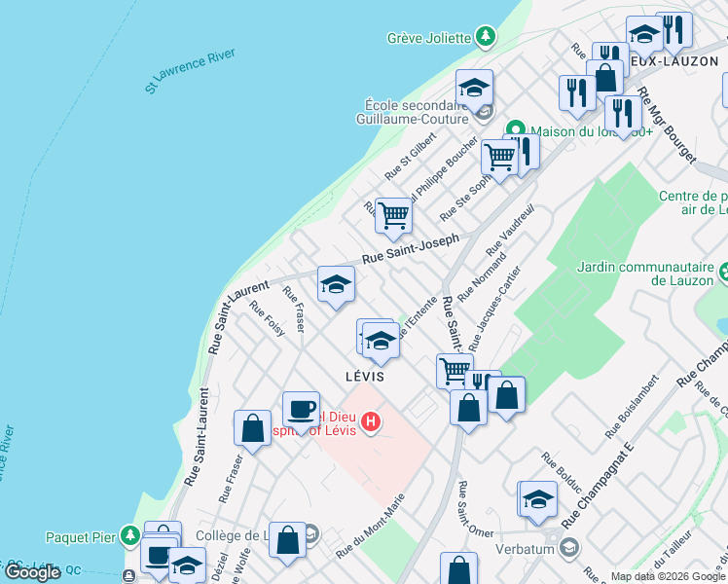Select the restaurant marker left of the Lauzon shopping bag
The width and height of the screenshot is (728, 584).
click(577, 93)
